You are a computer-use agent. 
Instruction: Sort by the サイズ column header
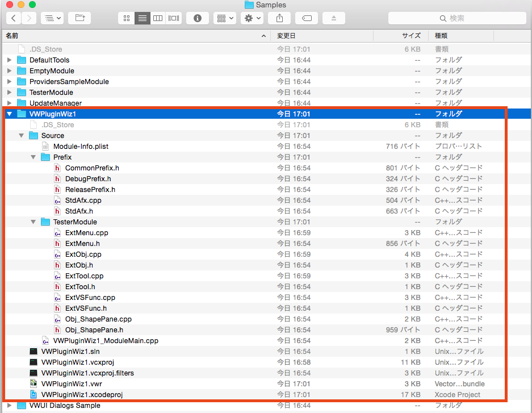tap(401, 36)
